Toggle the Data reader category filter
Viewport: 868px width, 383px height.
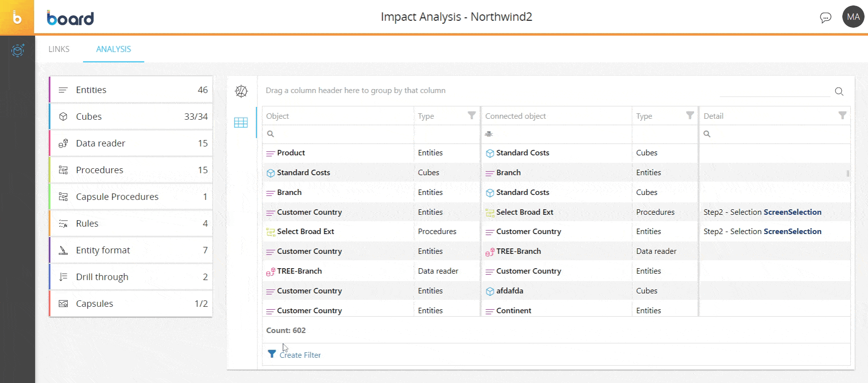pyautogui.click(x=131, y=144)
